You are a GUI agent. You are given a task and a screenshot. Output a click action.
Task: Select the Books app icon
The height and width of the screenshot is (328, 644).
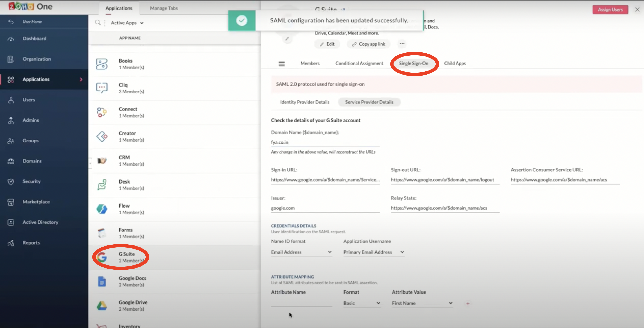(102, 64)
